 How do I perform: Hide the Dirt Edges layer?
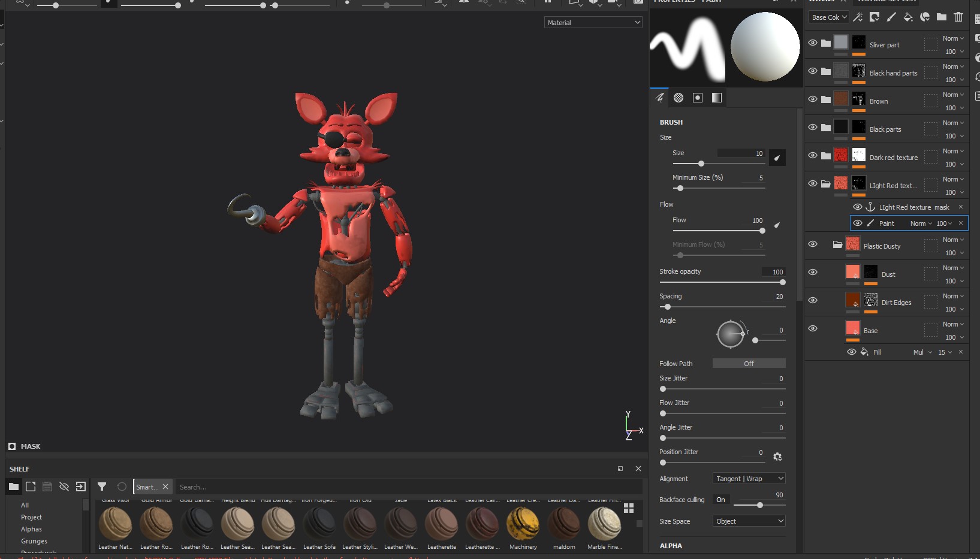pyautogui.click(x=813, y=300)
